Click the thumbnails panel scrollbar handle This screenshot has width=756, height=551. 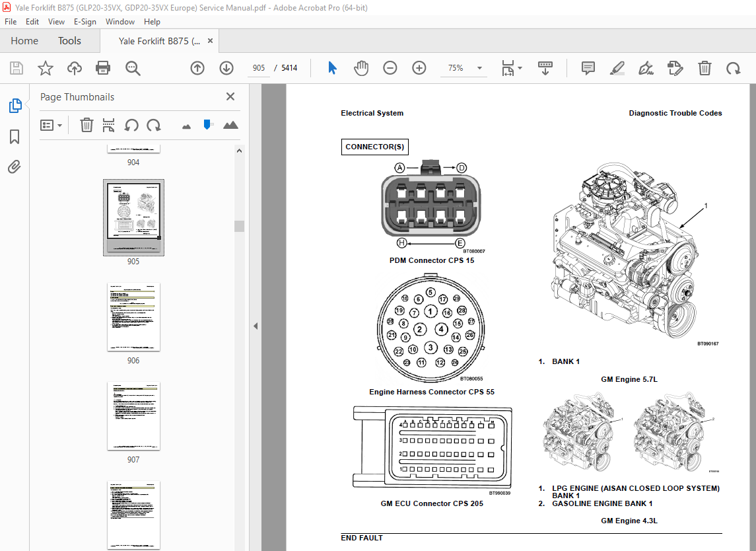click(x=239, y=226)
